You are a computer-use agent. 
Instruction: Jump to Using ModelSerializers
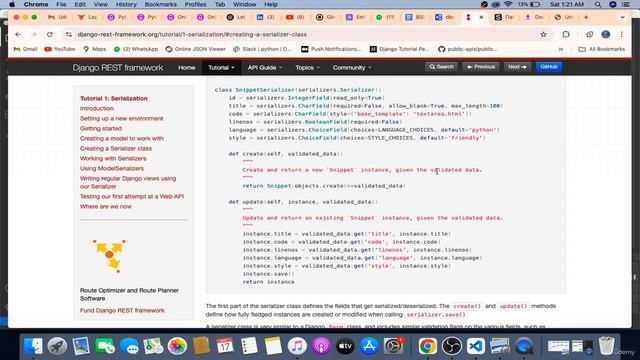pos(112,169)
